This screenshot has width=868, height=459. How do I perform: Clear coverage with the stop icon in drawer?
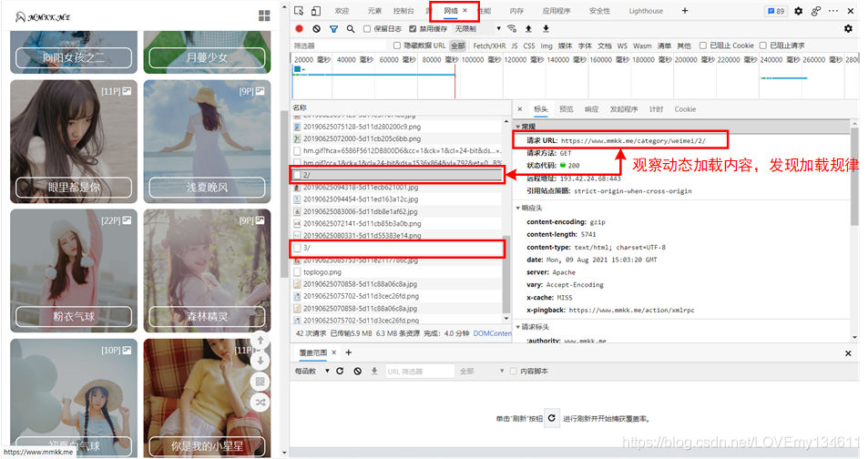(358, 371)
